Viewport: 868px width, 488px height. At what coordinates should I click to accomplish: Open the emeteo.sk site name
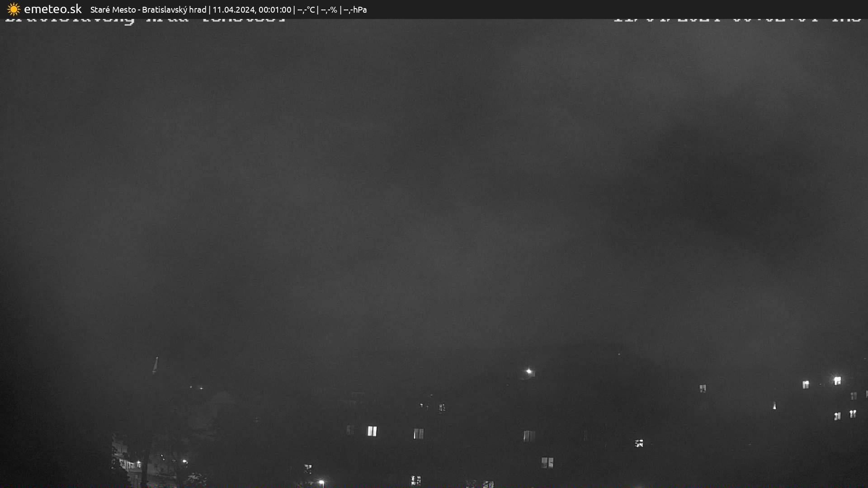52,9
